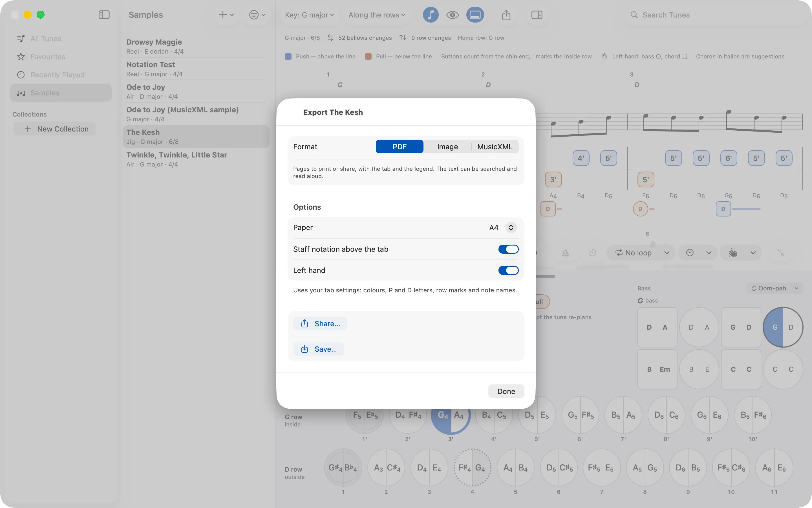The width and height of the screenshot is (812, 508).
Task: Select Notation Test tune
Action: click(196, 69)
